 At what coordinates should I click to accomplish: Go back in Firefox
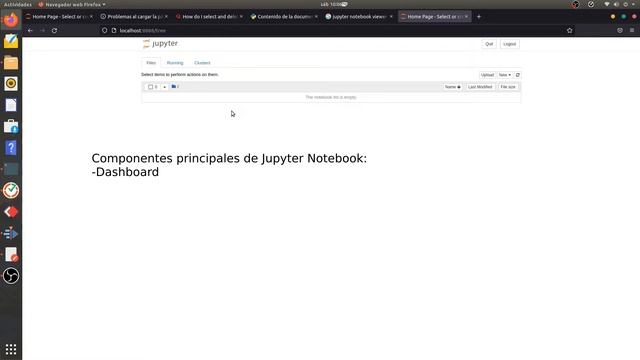pos(30,31)
